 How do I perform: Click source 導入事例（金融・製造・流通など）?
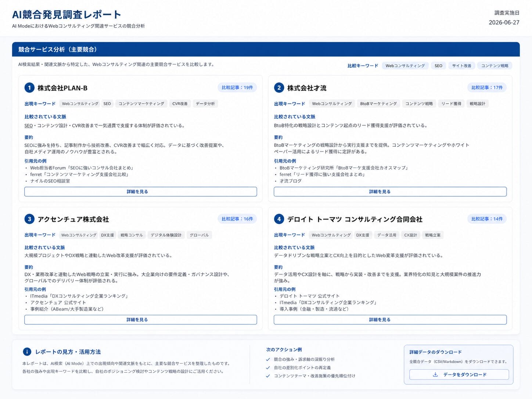click(x=314, y=309)
